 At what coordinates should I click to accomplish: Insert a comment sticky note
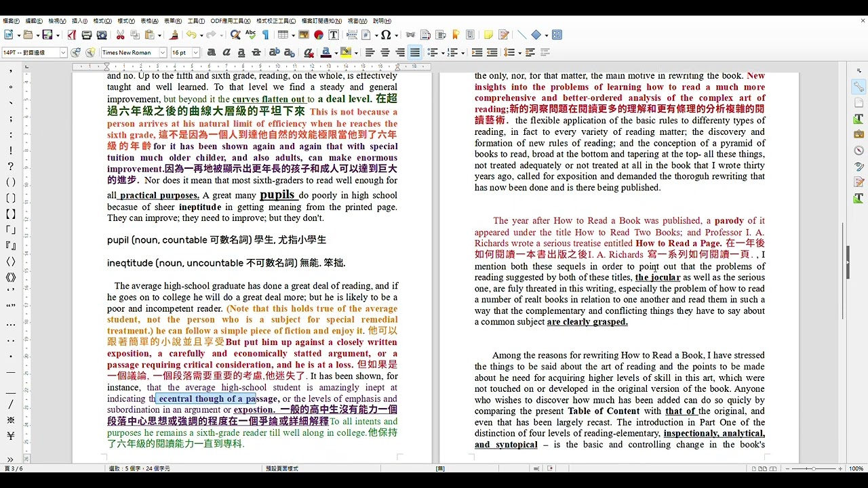point(488,35)
